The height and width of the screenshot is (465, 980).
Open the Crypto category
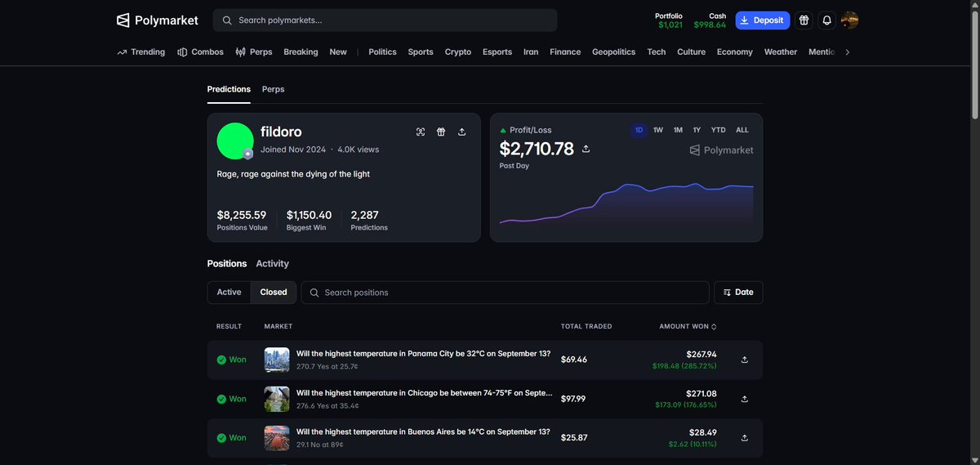coord(458,51)
